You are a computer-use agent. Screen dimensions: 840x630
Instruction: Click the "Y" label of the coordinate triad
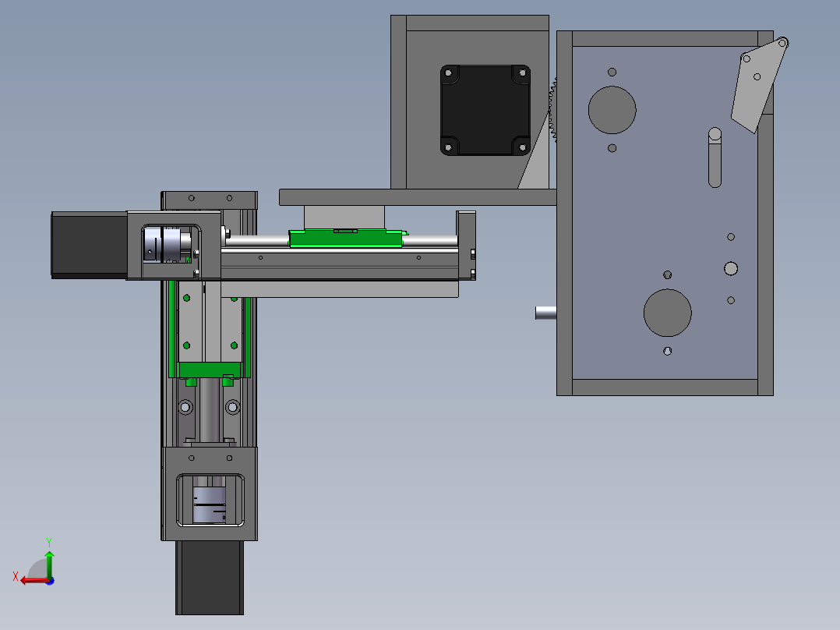pos(49,542)
